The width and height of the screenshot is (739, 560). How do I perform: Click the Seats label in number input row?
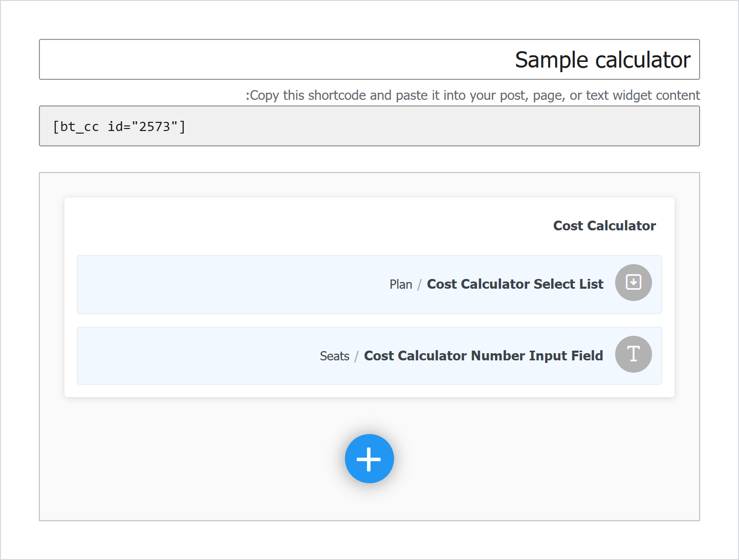pyautogui.click(x=335, y=356)
